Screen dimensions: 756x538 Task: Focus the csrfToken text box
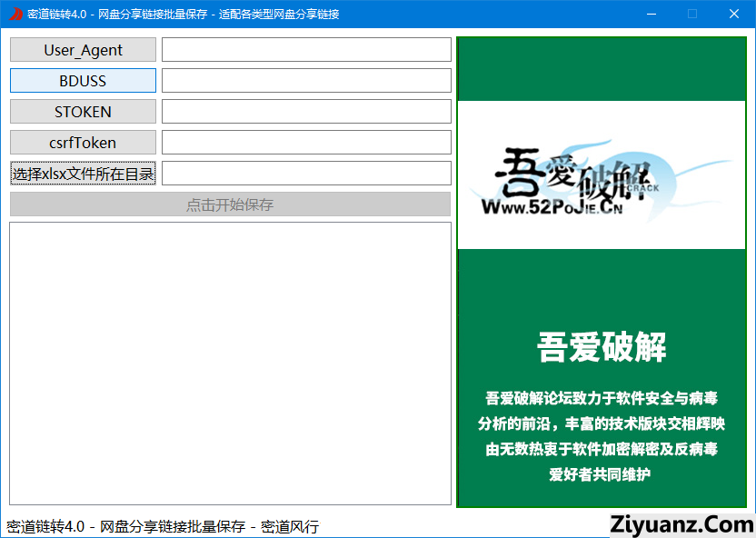[306, 143]
